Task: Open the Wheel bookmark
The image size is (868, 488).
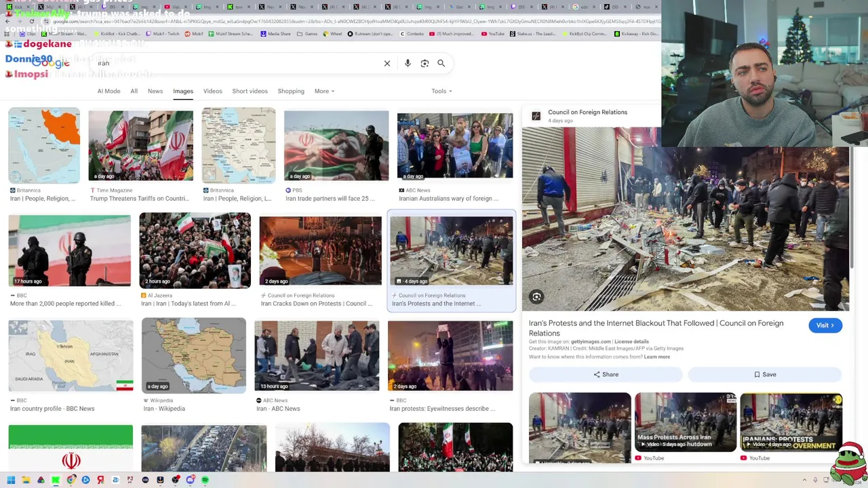Action: pyautogui.click(x=333, y=34)
